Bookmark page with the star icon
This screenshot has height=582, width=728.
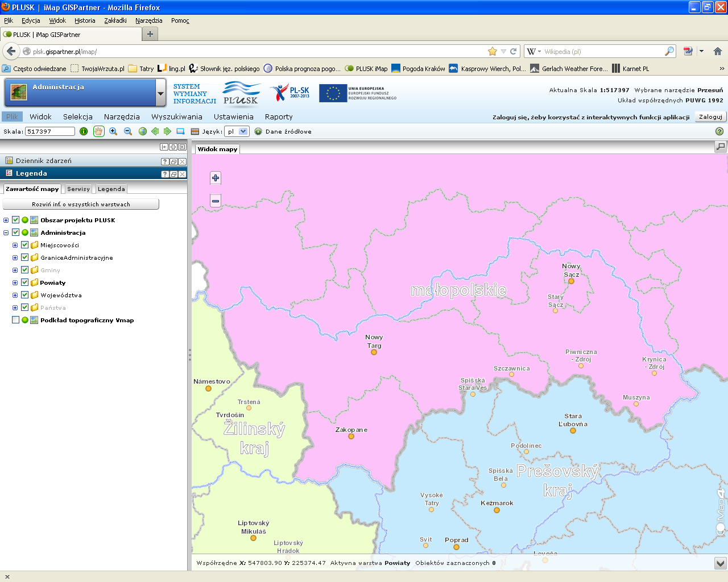(493, 51)
